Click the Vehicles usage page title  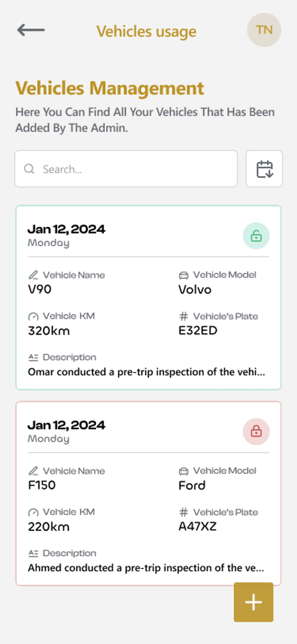[x=146, y=32]
